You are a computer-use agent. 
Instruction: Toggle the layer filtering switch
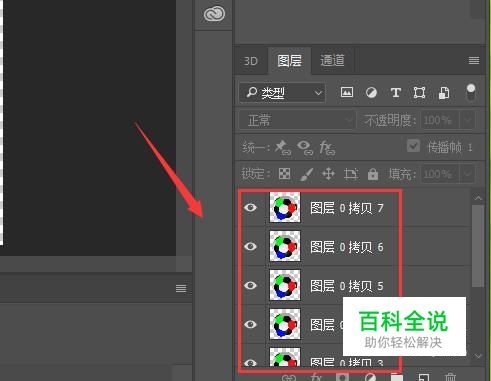[x=471, y=92]
